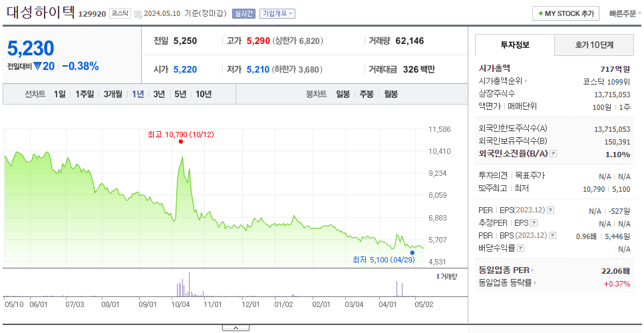
Task: Click 거래대금 value 326 백만
Action: (x=419, y=69)
